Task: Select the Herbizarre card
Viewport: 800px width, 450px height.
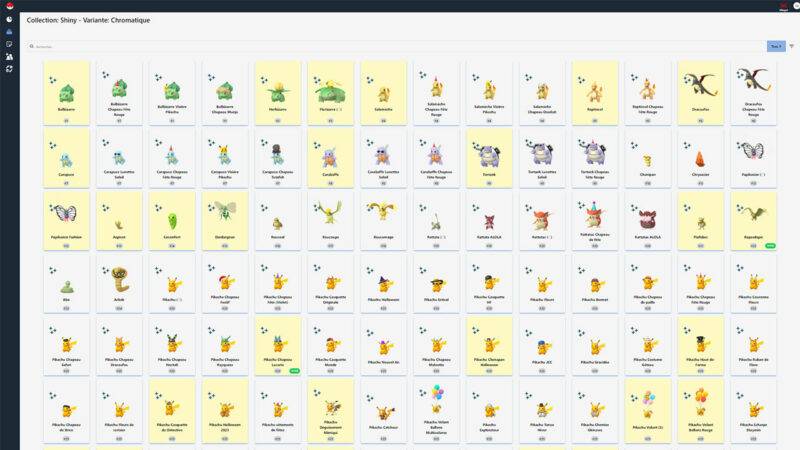Action: click(278, 93)
